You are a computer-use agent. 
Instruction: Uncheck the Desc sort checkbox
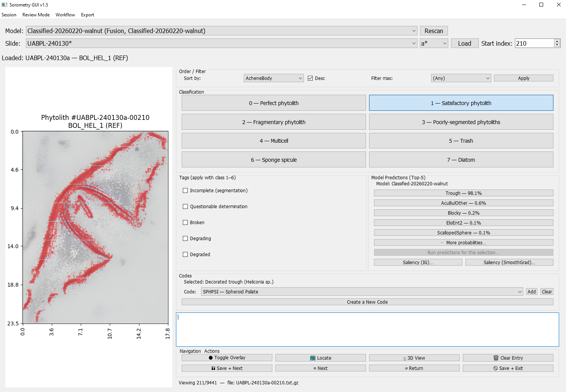point(310,78)
